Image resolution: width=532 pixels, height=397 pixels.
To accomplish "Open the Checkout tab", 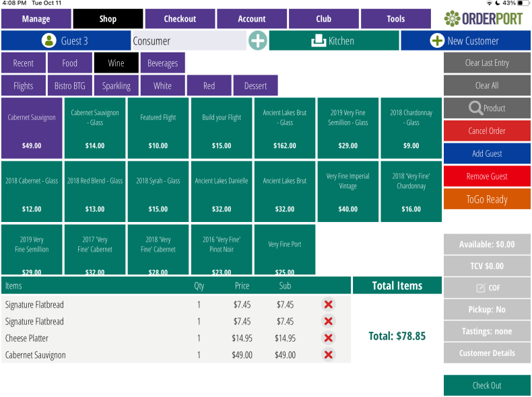I will pyautogui.click(x=180, y=19).
